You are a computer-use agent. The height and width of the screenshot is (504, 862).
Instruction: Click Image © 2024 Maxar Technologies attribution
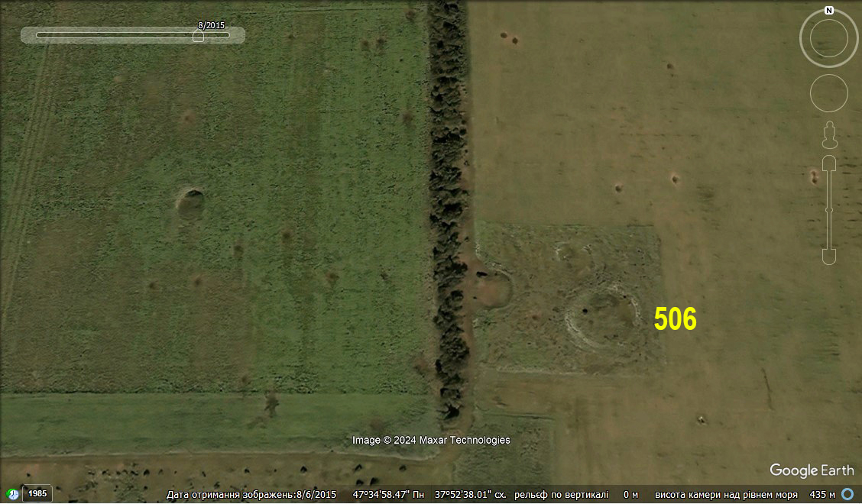click(x=431, y=440)
